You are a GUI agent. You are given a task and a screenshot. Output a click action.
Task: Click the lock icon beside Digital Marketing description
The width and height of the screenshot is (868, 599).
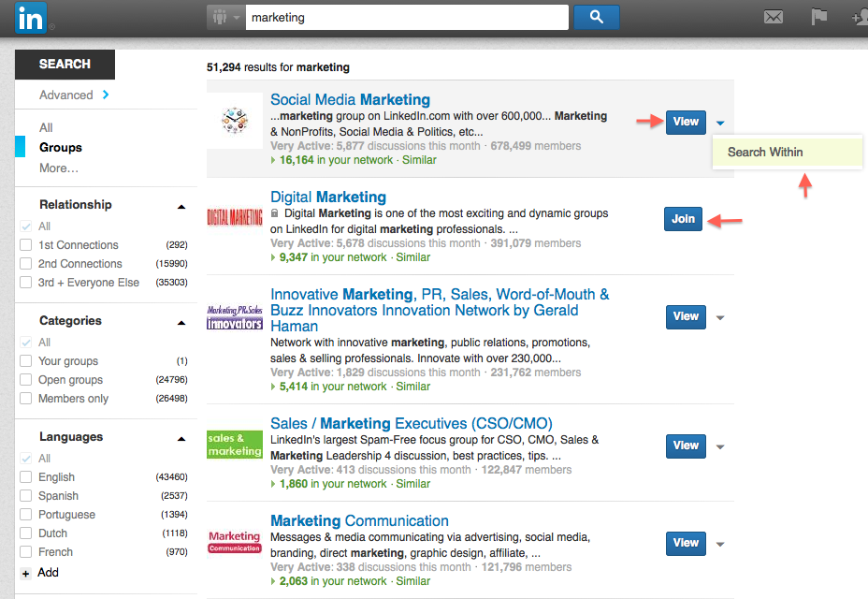(x=274, y=213)
